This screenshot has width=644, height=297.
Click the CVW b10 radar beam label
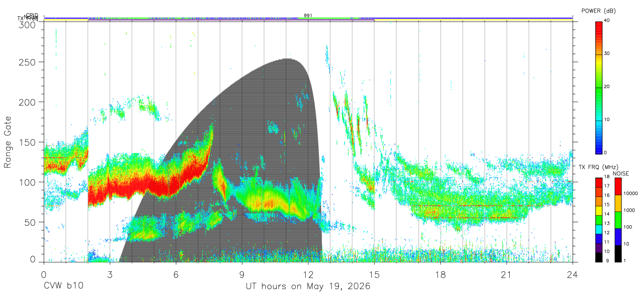tap(63, 287)
